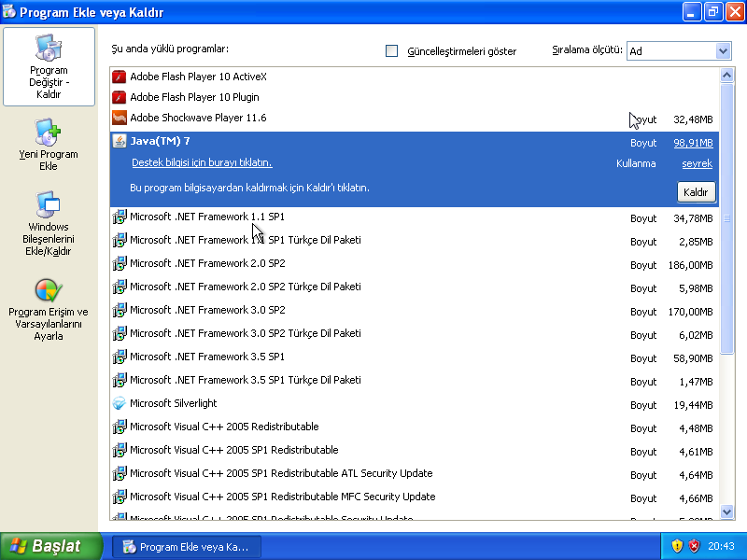The height and width of the screenshot is (560, 747).
Task: Click the 20:43 taskbar clock
Action: coord(721,546)
